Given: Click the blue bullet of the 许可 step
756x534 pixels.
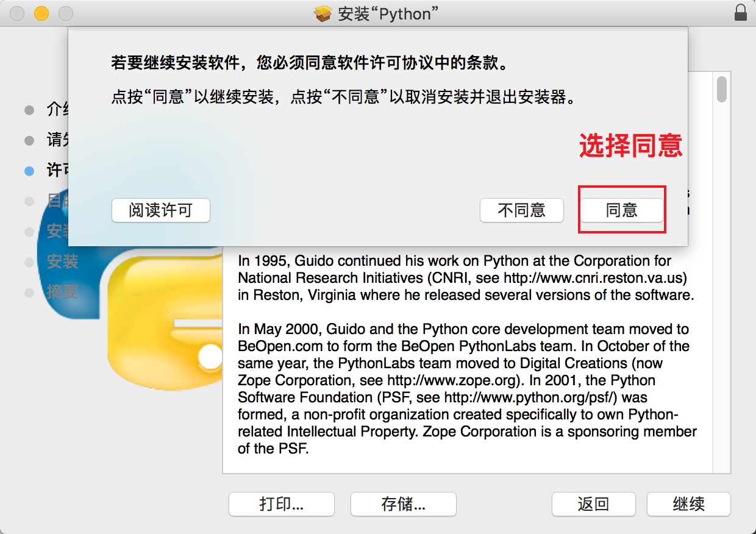Looking at the screenshot, I should coord(29,171).
